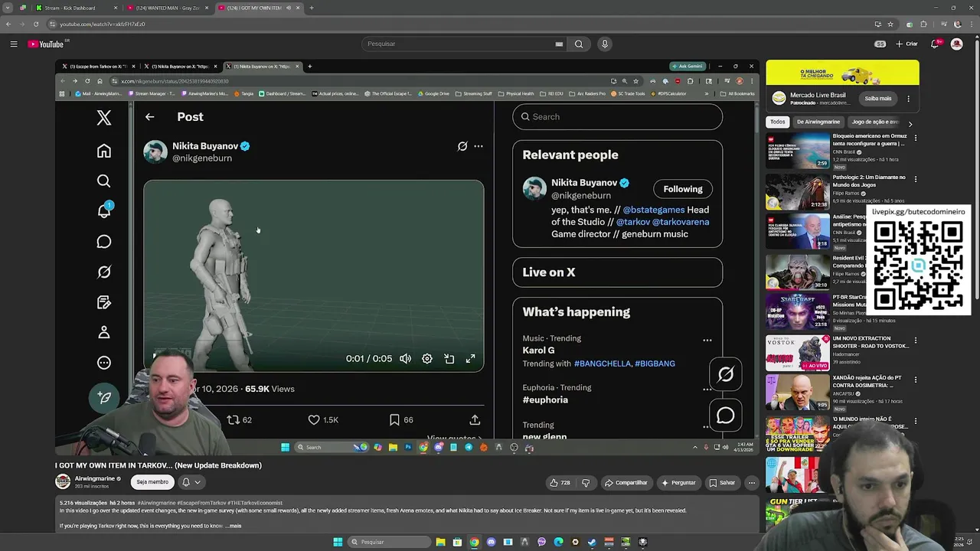This screenshot has height=551, width=980.
Task: Go to the YouTube home logo
Action: click(x=46, y=44)
